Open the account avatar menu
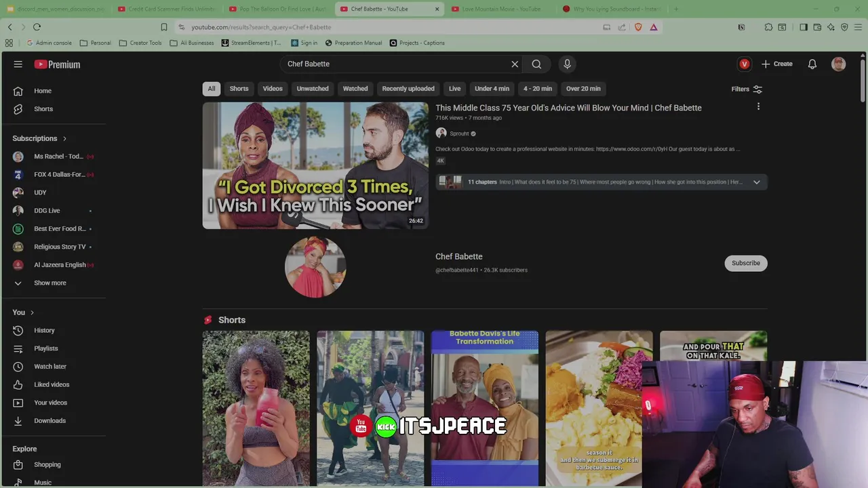Screen dimensions: 868x488 tap(839, 64)
